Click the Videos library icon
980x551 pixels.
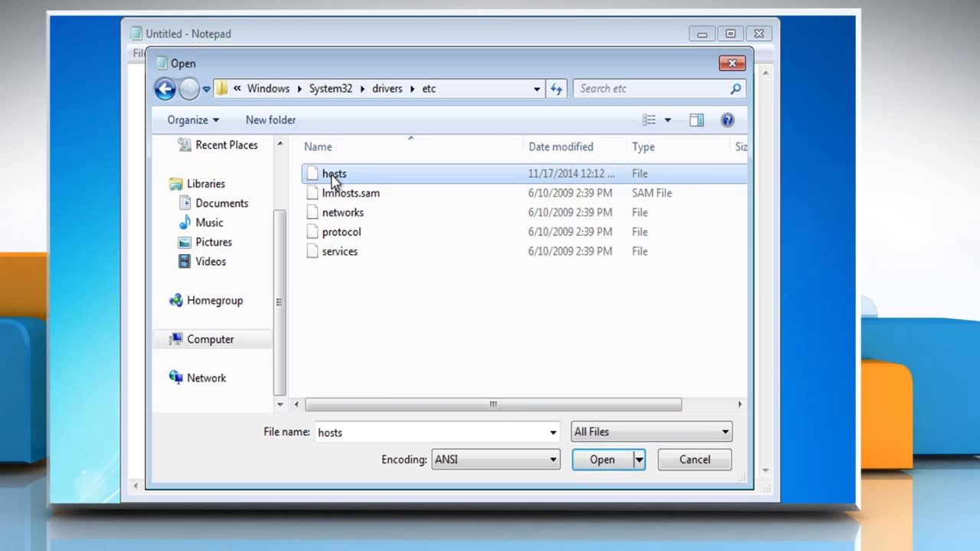(x=185, y=261)
